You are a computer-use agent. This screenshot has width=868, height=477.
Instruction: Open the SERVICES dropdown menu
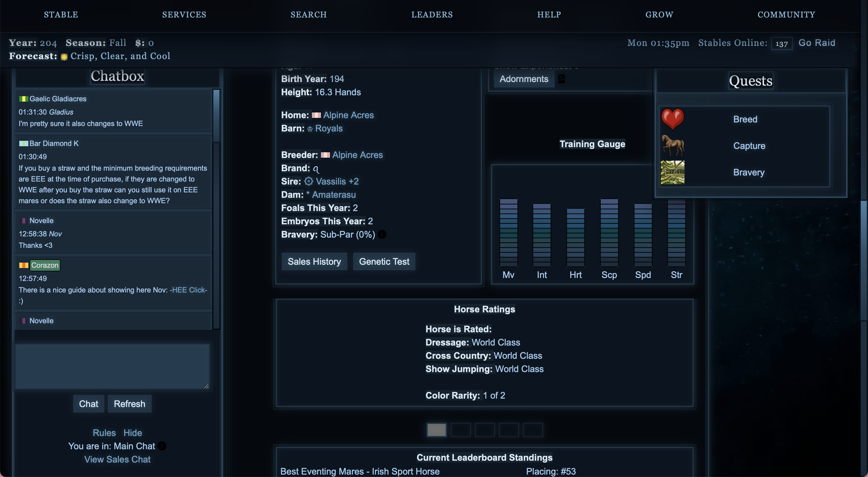pos(184,14)
